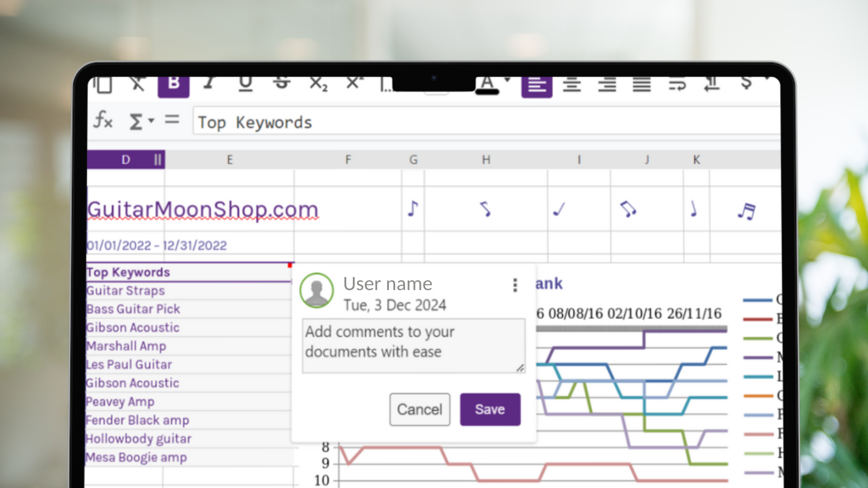Toggle italic formatting
This screenshot has width=868, height=488.
208,84
